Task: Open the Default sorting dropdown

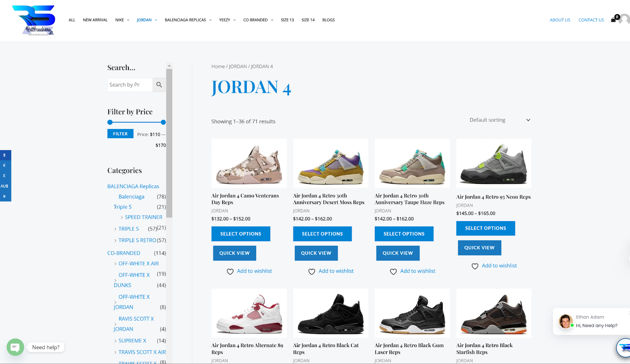Action: pyautogui.click(x=499, y=120)
